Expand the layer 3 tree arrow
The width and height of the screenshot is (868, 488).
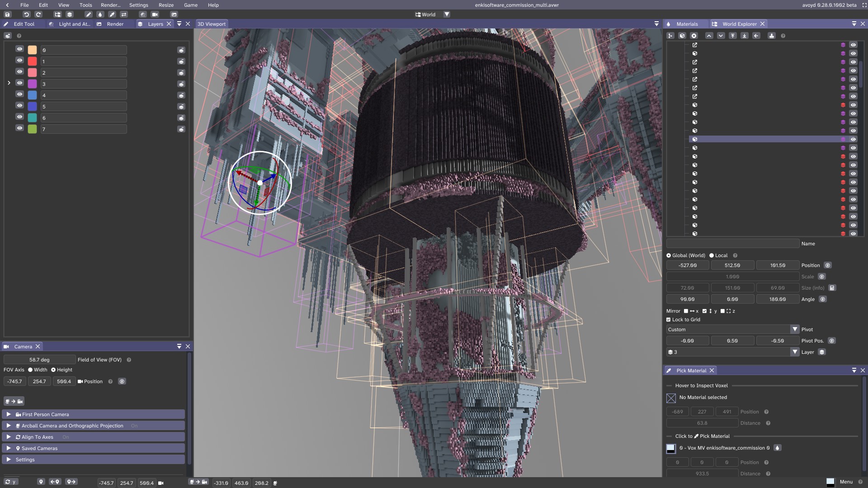click(9, 83)
